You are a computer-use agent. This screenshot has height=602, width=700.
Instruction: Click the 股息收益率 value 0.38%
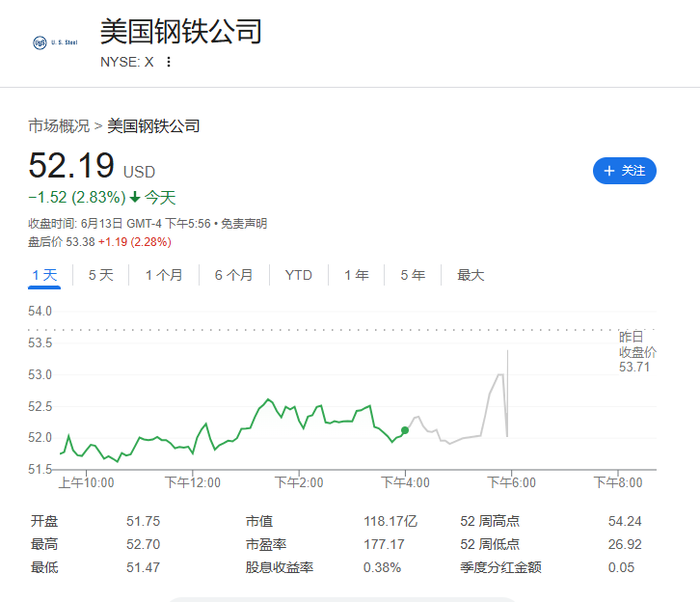(382, 567)
